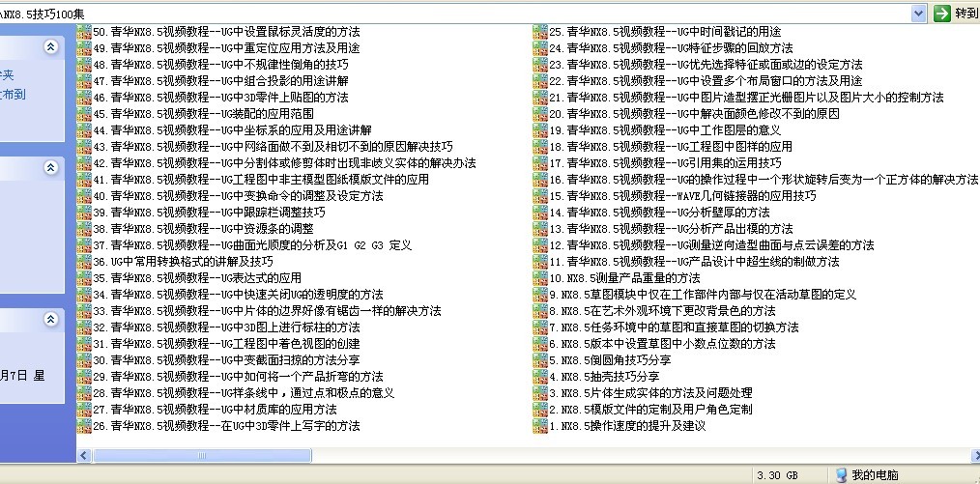
Task: Select file name 44 UG中坐标系的应用及用途讲解
Action: pyautogui.click(x=232, y=129)
